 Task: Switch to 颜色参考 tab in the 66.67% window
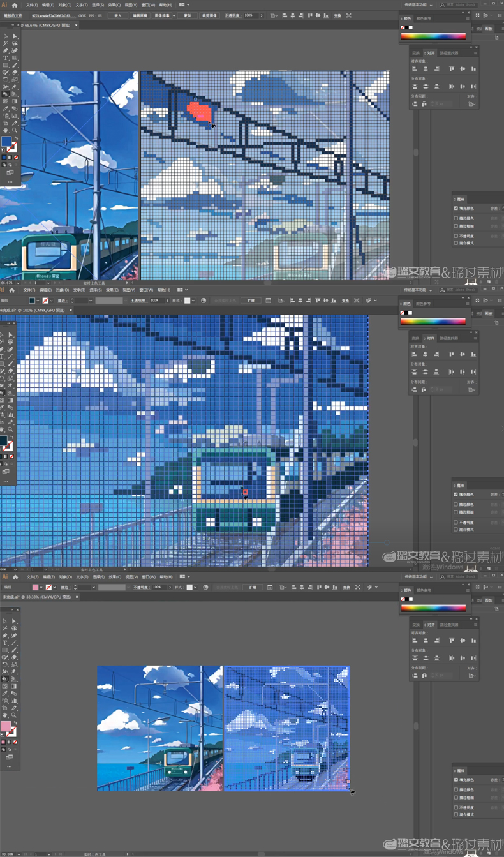(424, 19)
